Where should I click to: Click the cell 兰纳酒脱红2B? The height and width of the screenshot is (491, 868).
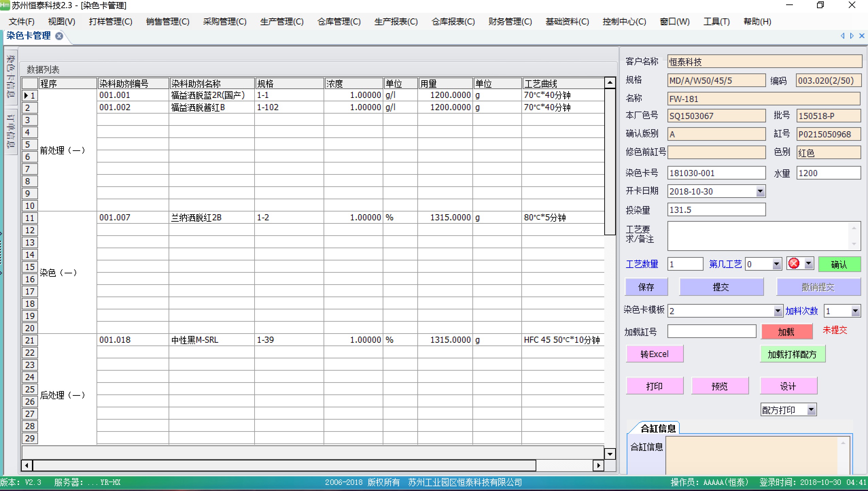pos(211,218)
